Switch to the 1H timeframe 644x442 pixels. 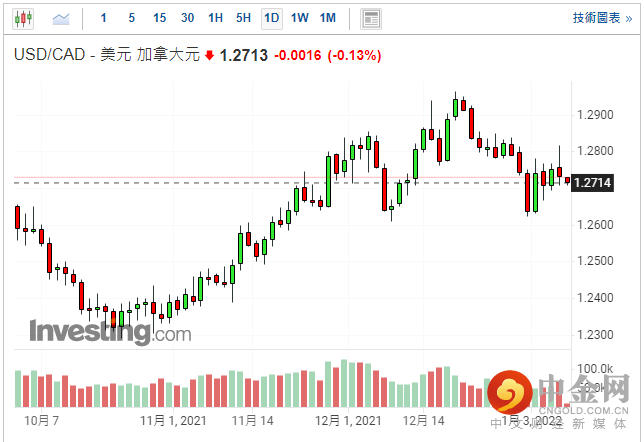click(216, 18)
